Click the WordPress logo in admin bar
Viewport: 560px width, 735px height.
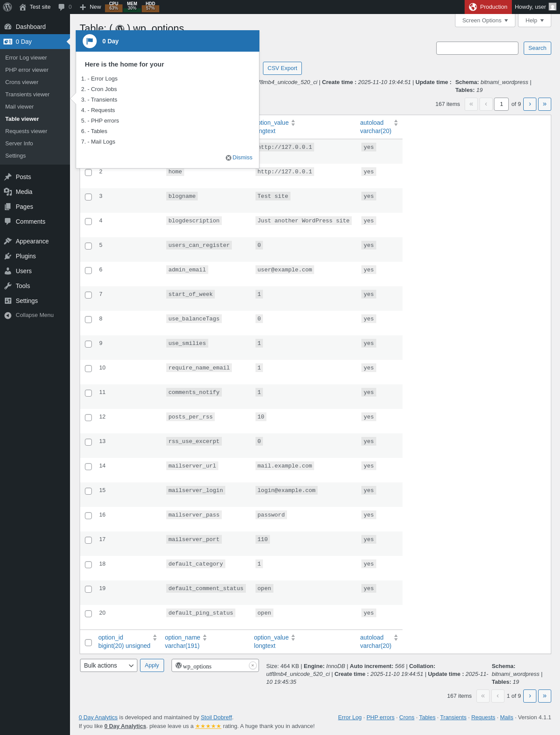[7, 7]
